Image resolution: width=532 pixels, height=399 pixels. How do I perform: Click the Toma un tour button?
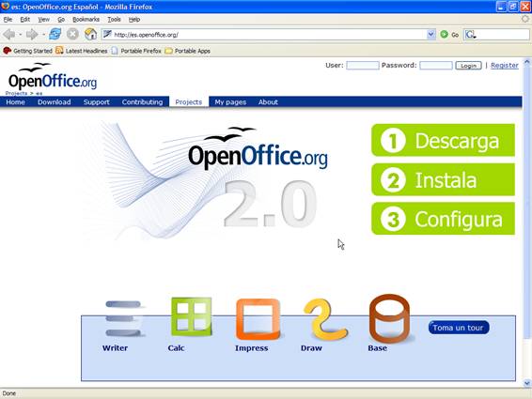click(459, 328)
